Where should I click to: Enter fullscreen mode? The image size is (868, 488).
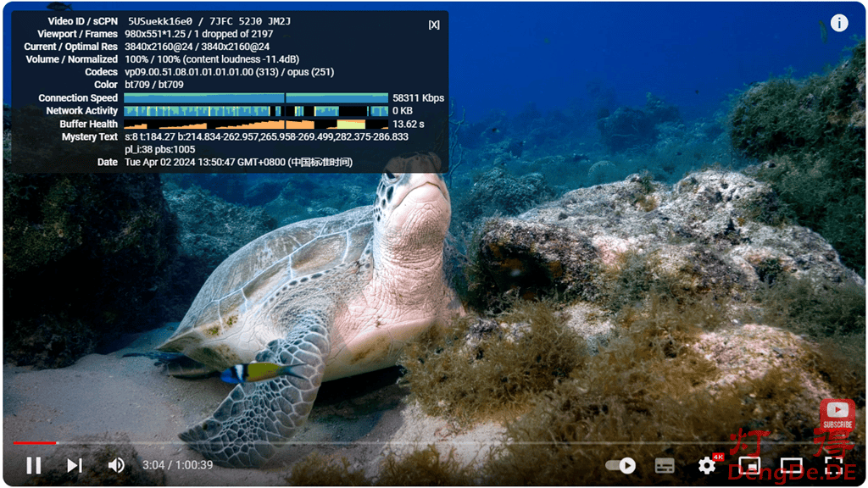pos(832,465)
